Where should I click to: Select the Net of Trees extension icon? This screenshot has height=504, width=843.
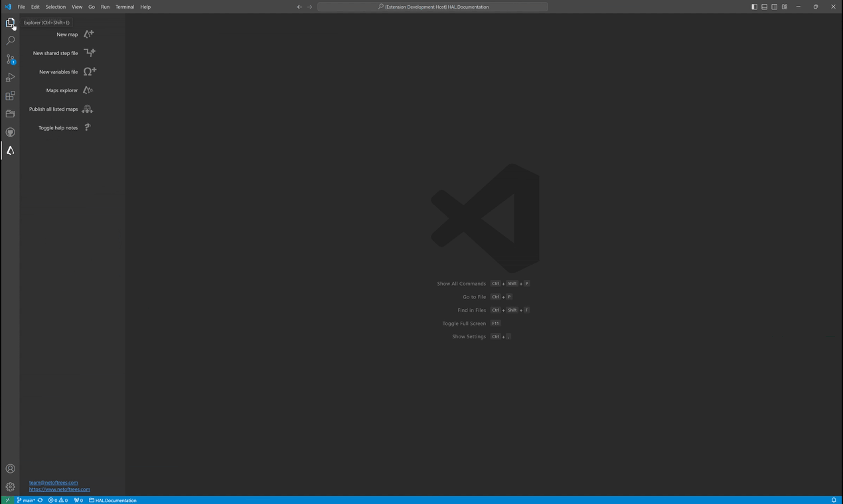click(x=10, y=151)
